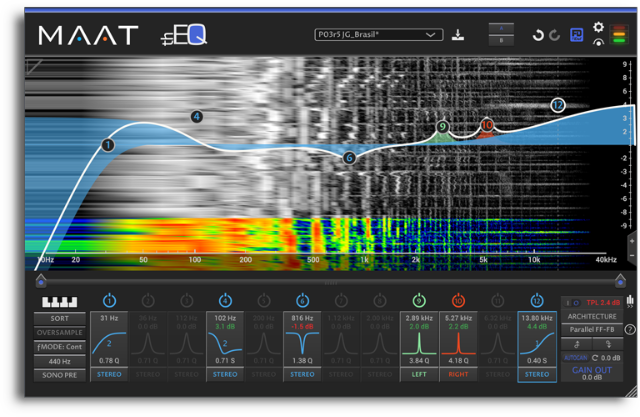Viewport: 640px width, 417px height.
Task: Toggle the AUTOGAIN switch
Action: click(x=576, y=358)
